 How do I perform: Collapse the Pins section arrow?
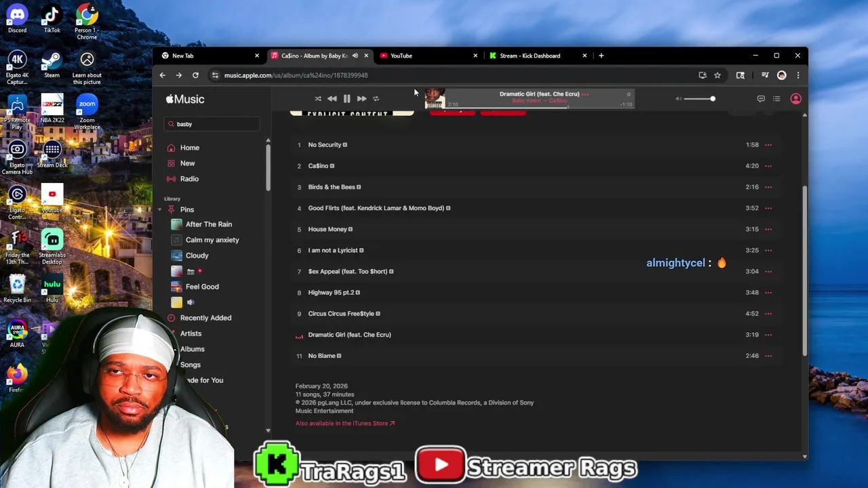click(160, 210)
